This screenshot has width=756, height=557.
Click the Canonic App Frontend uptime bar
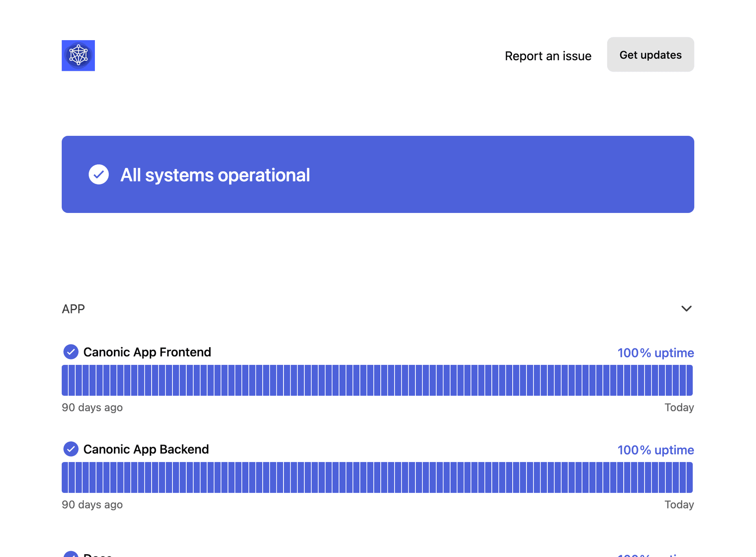coord(377,380)
